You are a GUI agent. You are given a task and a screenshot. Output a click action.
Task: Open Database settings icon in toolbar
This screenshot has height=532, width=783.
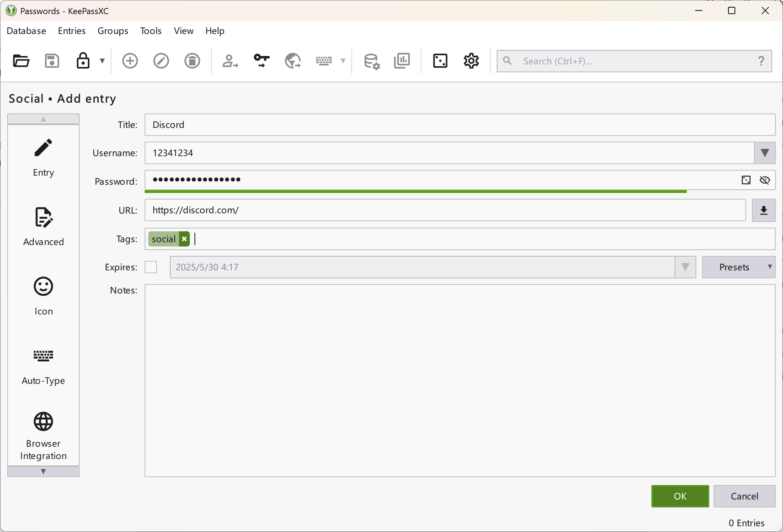pyautogui.click(x=372, y=61)
